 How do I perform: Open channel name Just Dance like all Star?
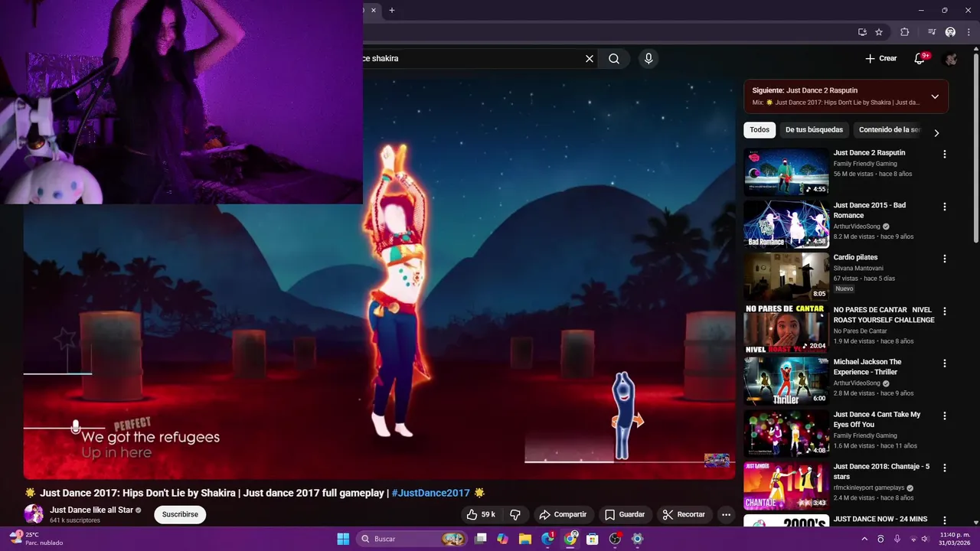click(91, 510)
